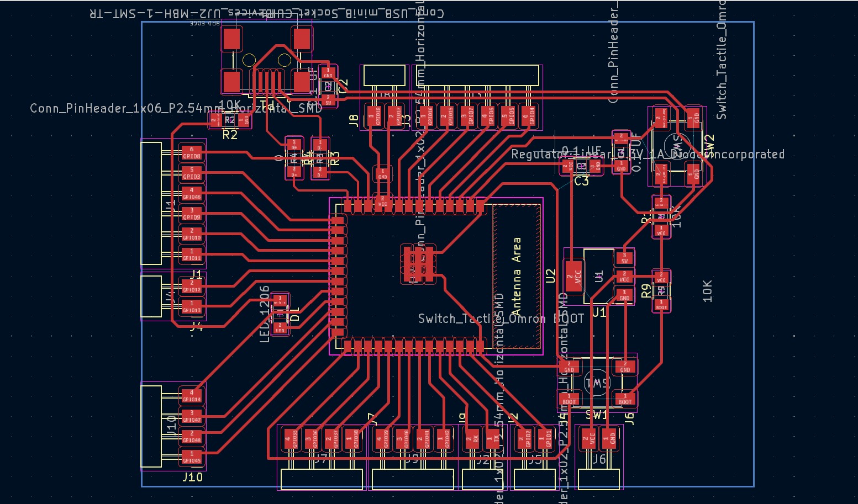Select the GPIO8 pad on connector J1
The height and width of the screenshot is (504, 858).
[x=192, y=153]
